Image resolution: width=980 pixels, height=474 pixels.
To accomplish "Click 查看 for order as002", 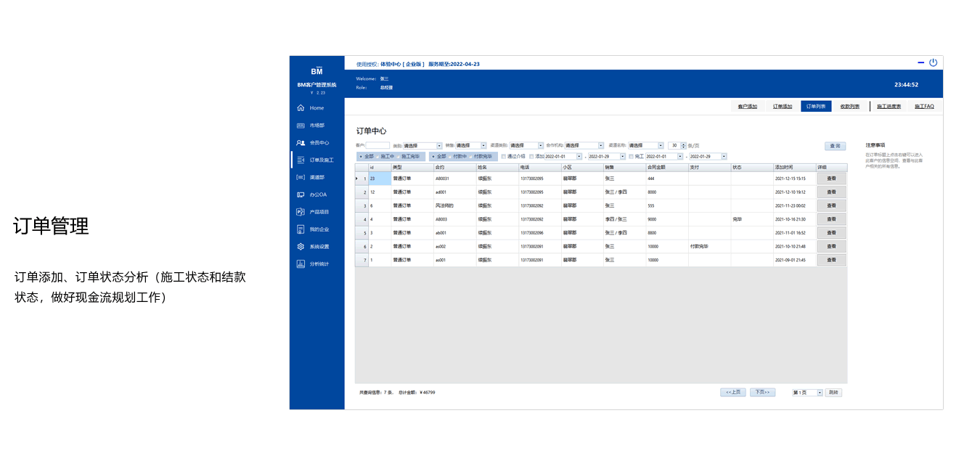I will point(831,246).
